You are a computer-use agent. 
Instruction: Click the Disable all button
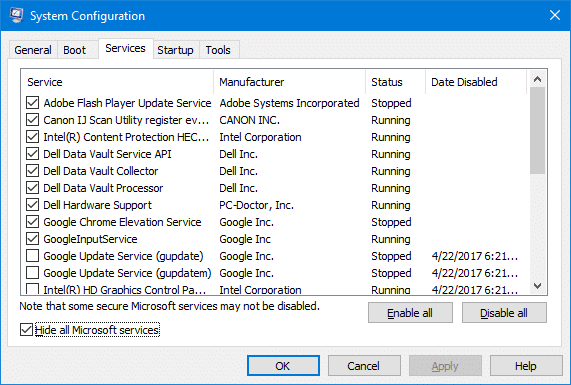coord(504,313)
